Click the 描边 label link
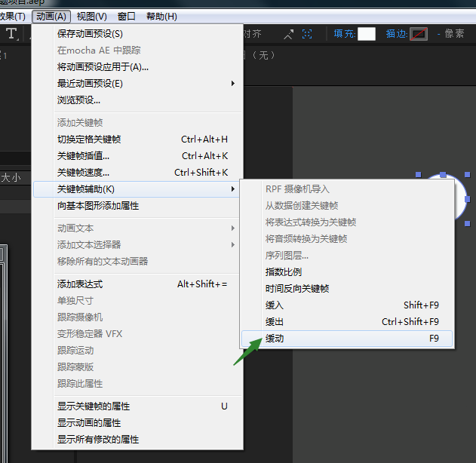Screen dimensions: 476x463 (397, 34)
